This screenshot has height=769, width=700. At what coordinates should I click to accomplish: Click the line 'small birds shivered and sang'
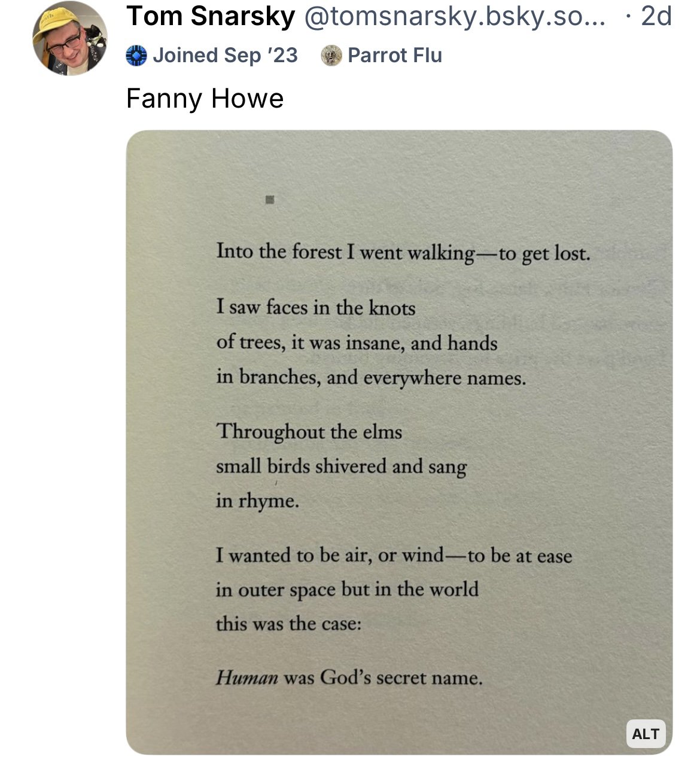[x=341, y=466]
